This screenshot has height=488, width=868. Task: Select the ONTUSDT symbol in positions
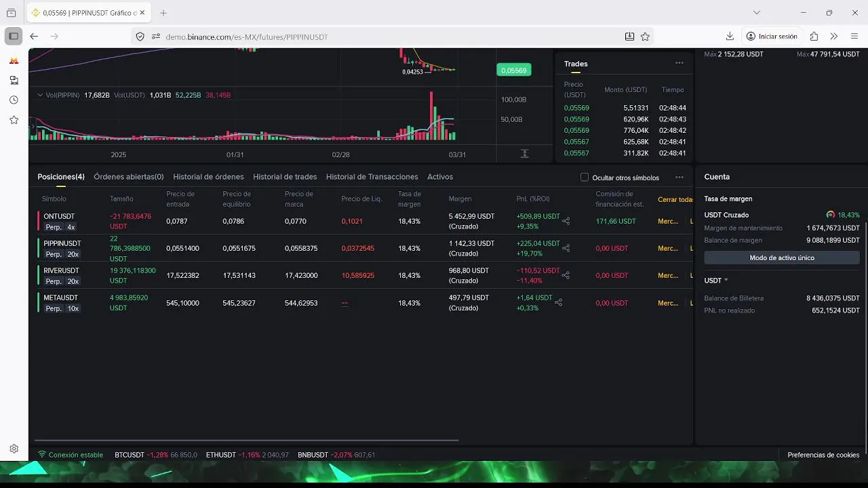tap(59, 216)
